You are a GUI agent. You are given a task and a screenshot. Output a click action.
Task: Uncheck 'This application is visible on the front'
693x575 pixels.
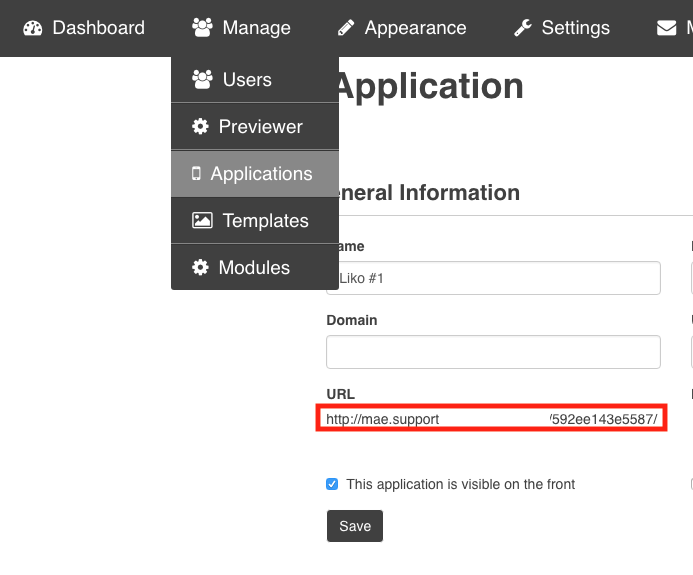pos(332,484)
